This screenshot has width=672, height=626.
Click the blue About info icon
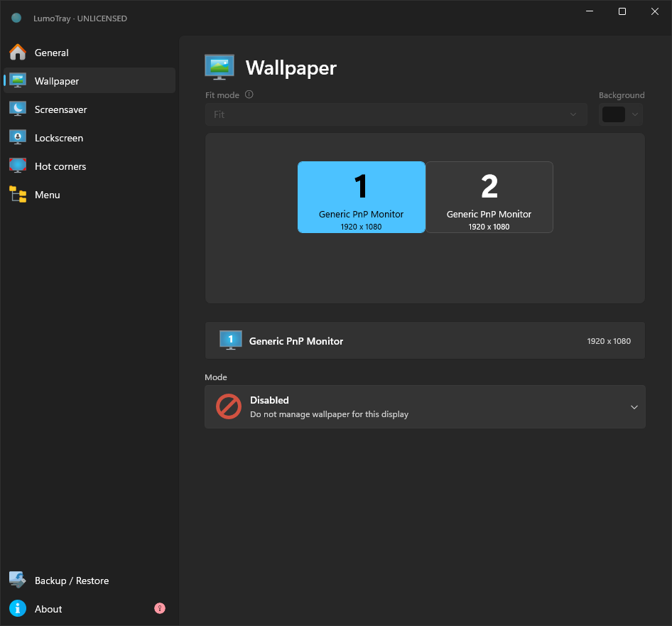point(18,608)
